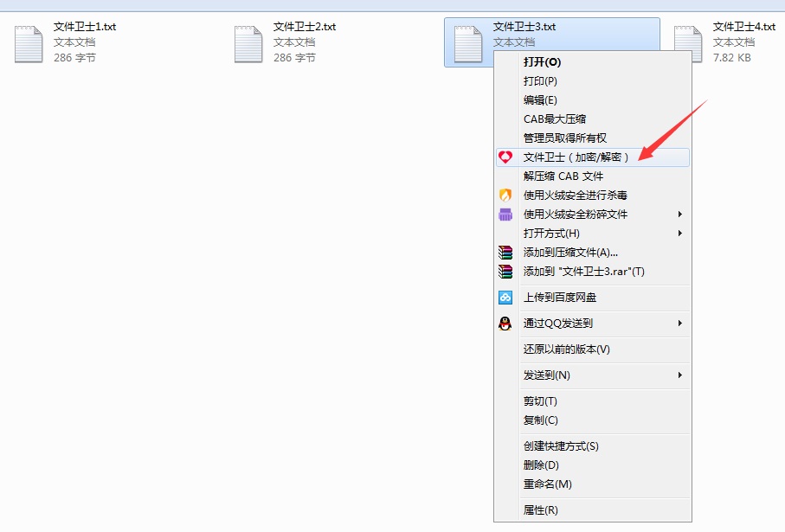This screenshot has width=785, height=532.
Task: Click file name text 文件卫士3.txt
Action: [524, 27]
